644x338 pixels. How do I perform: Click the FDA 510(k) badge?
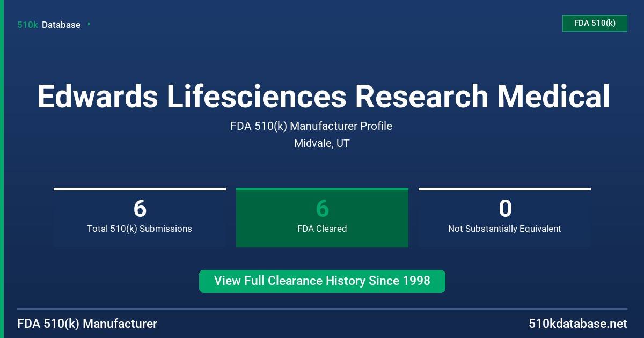595,23
